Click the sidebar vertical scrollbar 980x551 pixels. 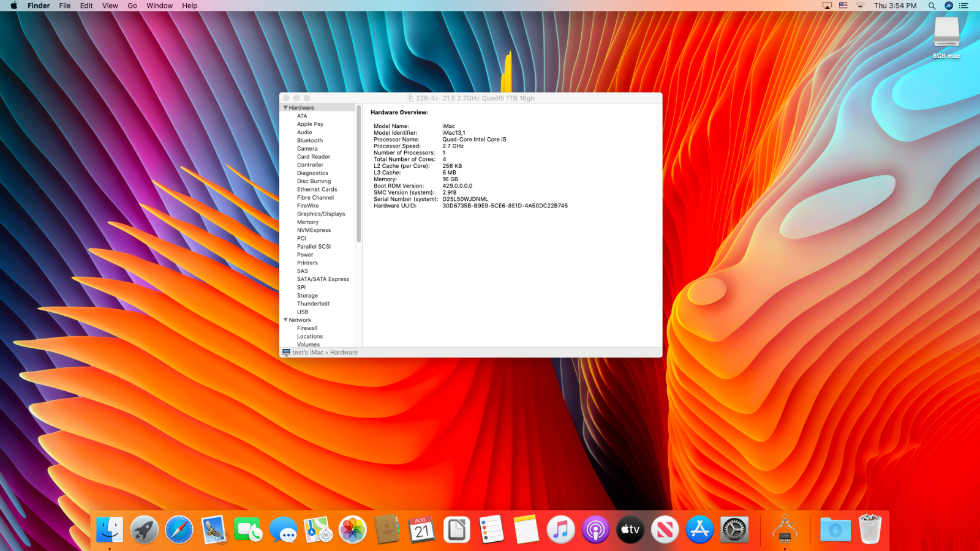click(358, 174)
